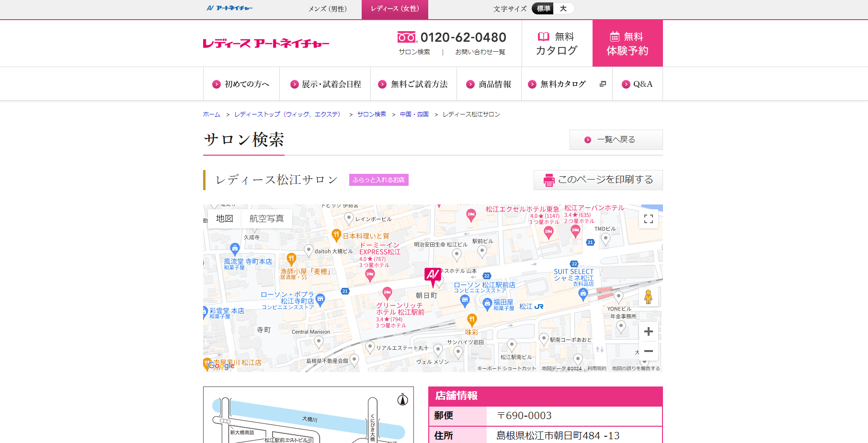Click postal code 〒690-0003 text

point(524,416)
